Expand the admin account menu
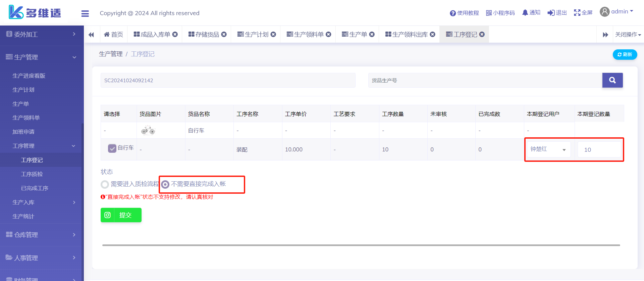The height and width of the screenshot is (281, 644). point(617,12)
